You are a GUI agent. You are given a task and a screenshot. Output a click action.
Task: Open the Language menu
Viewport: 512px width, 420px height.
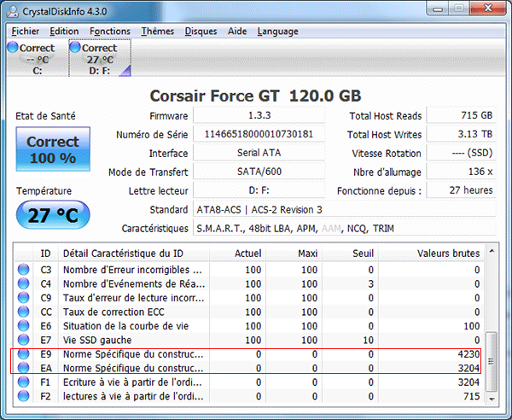[x=277, y=32]
